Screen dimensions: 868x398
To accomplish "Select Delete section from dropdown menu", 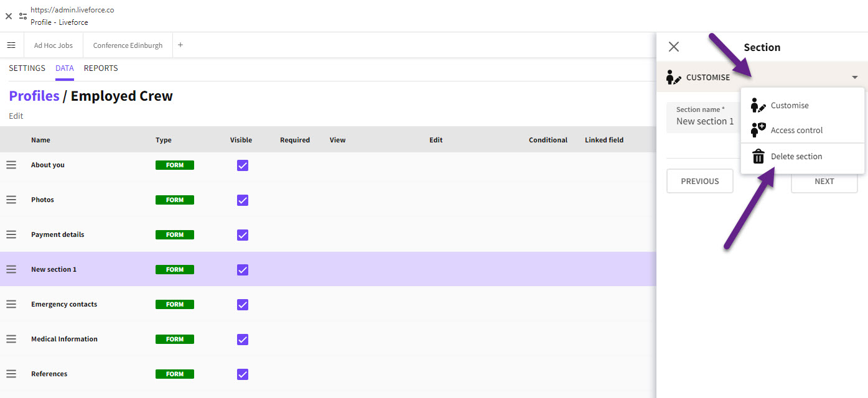I will (x=796, y=157).
